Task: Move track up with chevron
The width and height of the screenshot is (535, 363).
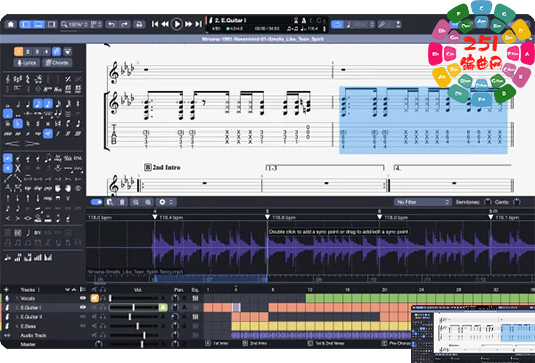Action: pos(74,290)
